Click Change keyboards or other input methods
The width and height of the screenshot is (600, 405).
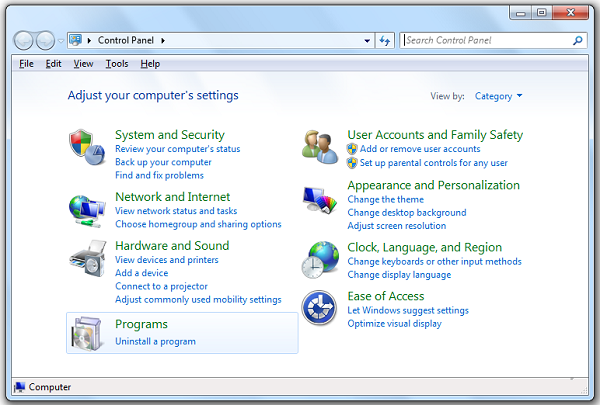coord(434,261)
